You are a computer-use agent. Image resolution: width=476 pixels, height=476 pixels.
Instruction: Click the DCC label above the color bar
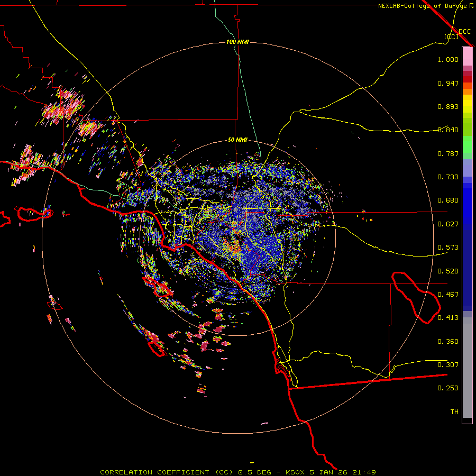pyautogui.click(x=464, y=32)
